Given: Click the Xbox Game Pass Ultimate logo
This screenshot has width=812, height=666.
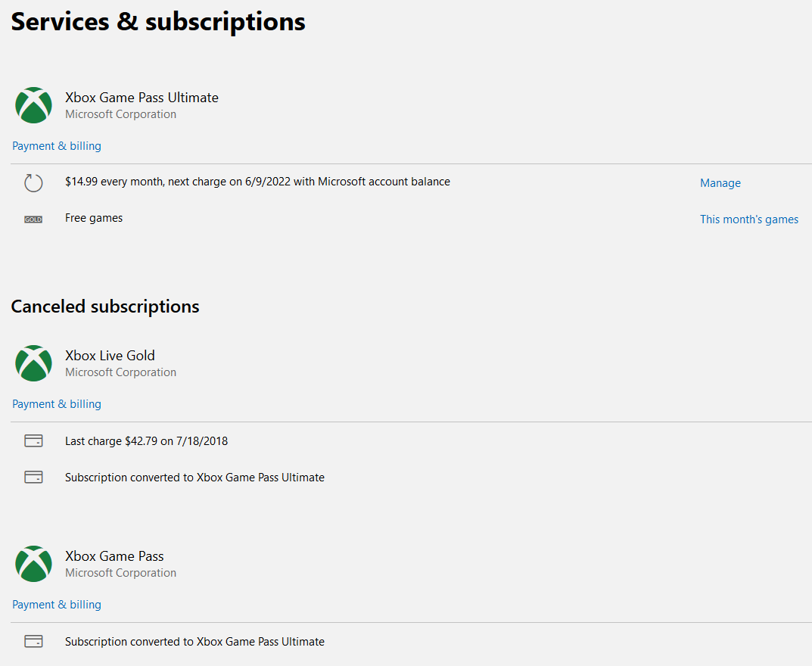Looking at the screenshot, I should point(33,105).
